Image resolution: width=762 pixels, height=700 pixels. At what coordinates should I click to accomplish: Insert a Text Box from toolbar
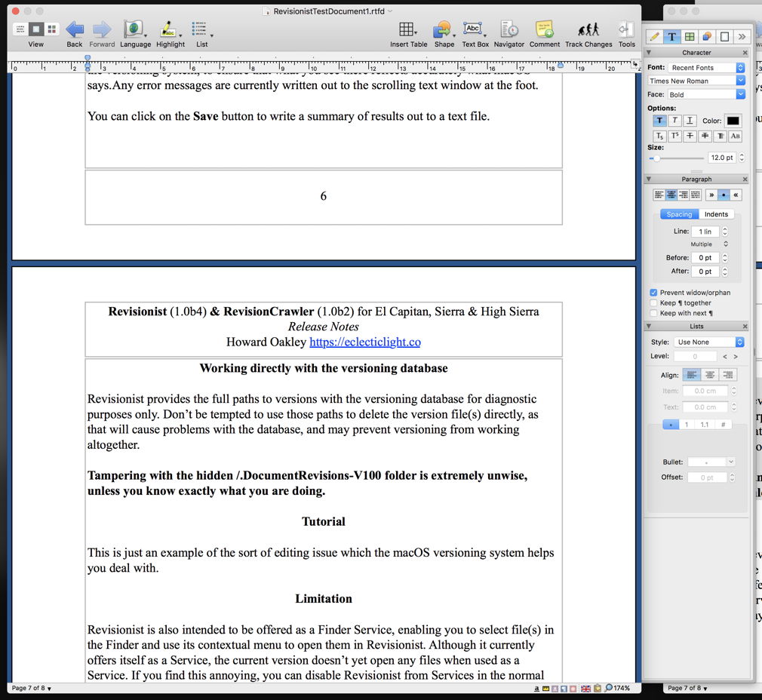(x=473, y=30)
